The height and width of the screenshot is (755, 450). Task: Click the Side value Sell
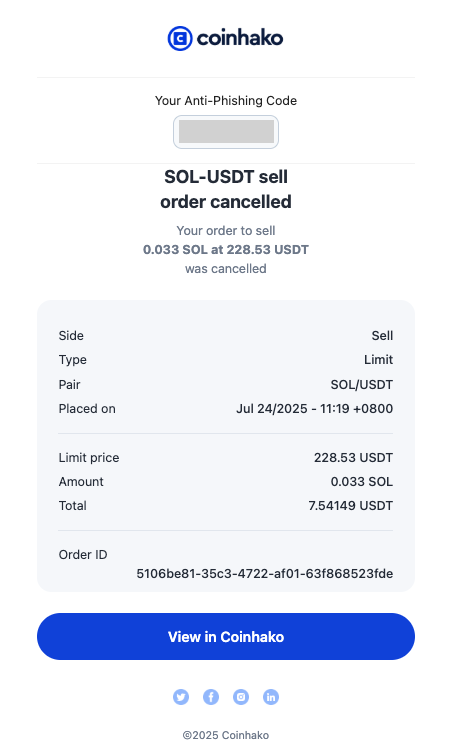(x=382, y=336)
